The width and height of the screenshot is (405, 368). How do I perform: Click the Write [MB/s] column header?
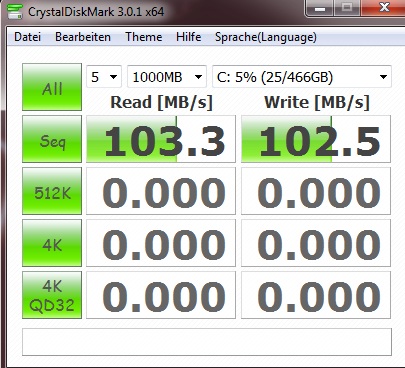point(317,102)
